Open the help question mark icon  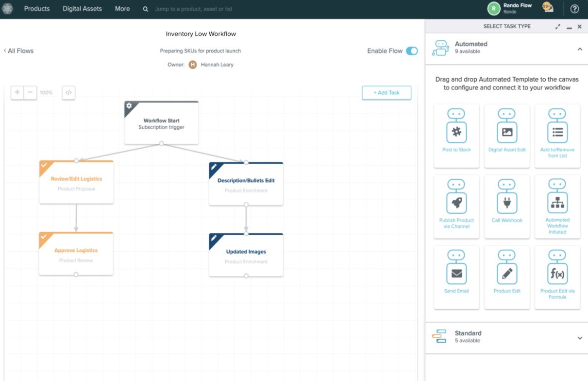pyautogui.click(x=574, y=9)
